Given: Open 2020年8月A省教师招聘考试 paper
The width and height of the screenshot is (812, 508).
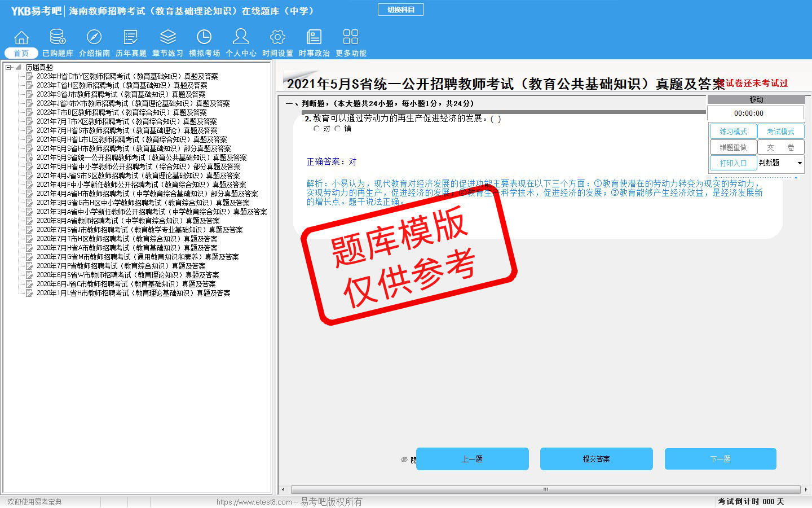Looking at the screenshot, I should 128,221.
